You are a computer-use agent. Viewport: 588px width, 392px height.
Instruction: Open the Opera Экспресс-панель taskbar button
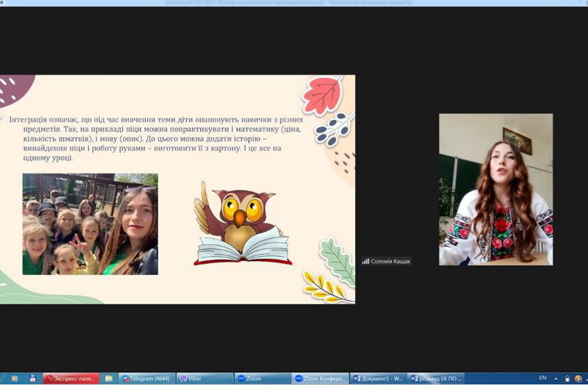[71, 378]
